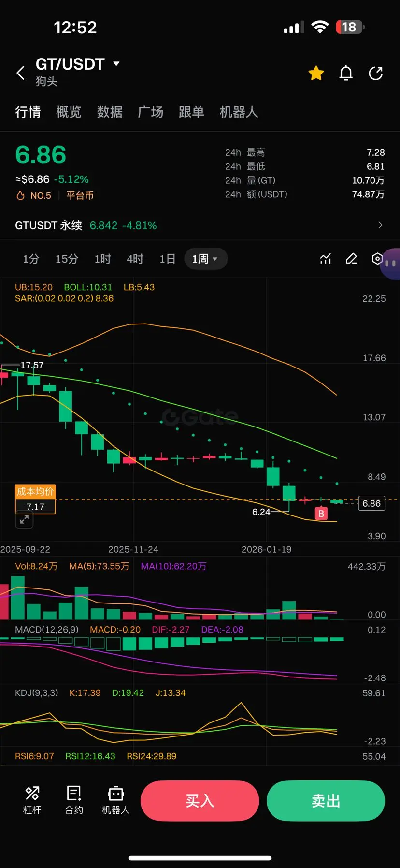Select the 行情 tab
Screen dimensions: 400x868
pos(28,112)
